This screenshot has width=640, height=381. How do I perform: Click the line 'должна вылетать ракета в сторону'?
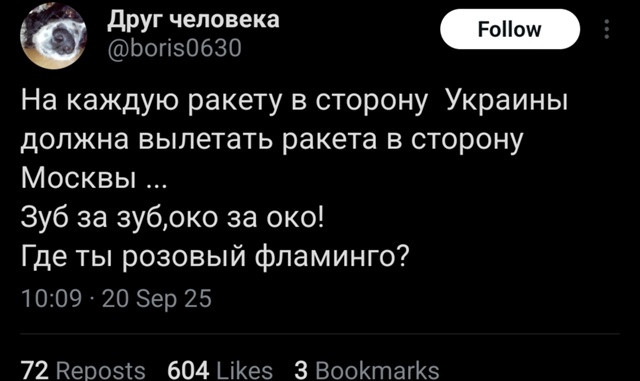coord(272,140)
